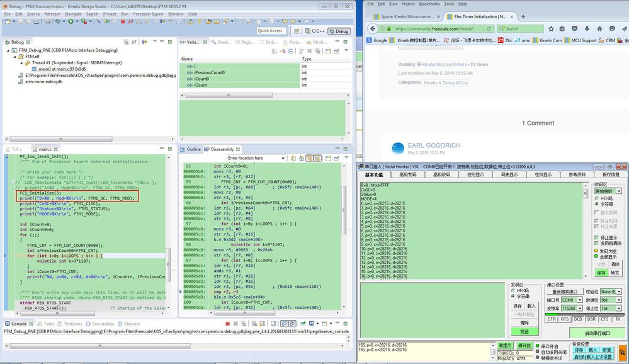
Task: Click New tab plus icon in browser
Action: click(x=523, y=17)
